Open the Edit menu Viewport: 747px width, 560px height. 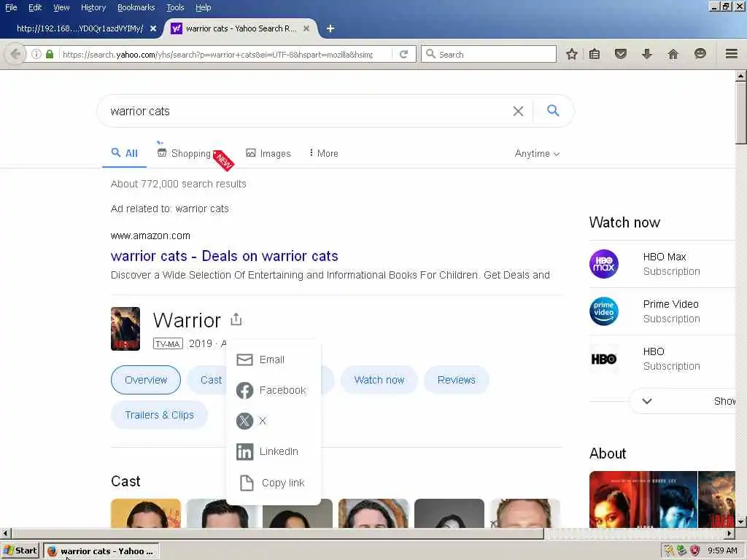point(35,7)
